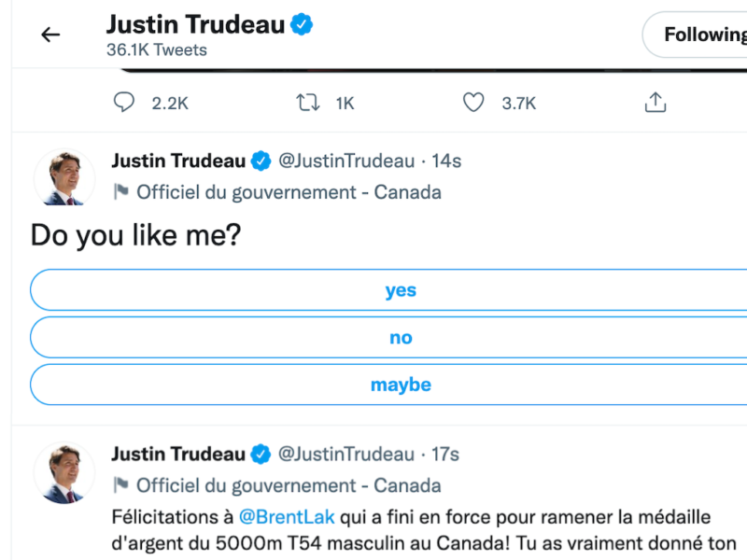Click verified badge in page header
The image size is (747, 560).
(x=301, y=25)
